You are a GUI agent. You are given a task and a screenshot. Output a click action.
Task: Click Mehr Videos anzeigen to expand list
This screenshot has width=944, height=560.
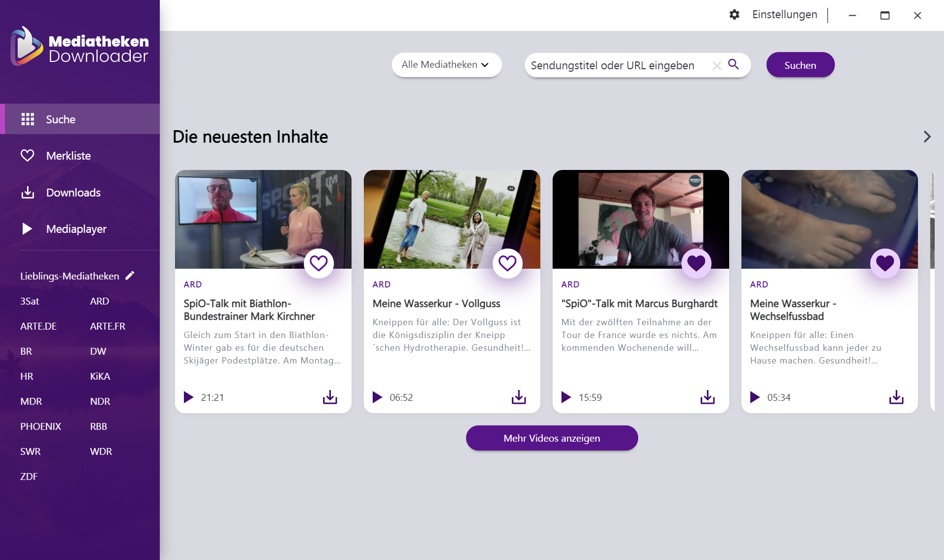pyautogui.click(x=552, y=438)
